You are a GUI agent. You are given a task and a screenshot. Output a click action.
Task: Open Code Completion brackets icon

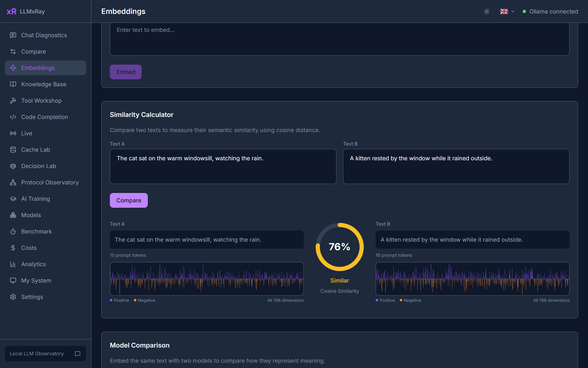13,117
